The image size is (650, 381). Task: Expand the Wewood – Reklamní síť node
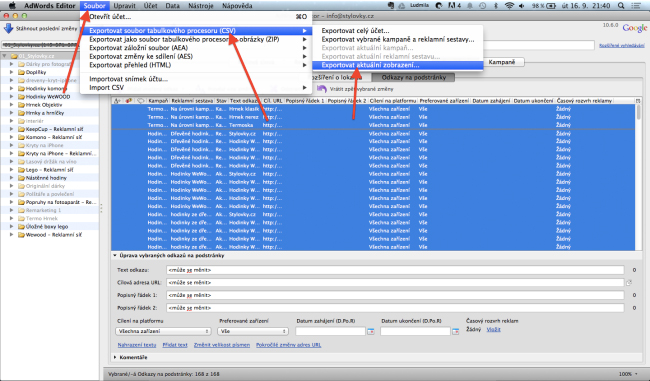pyautogui.click(x=12, y=235)
